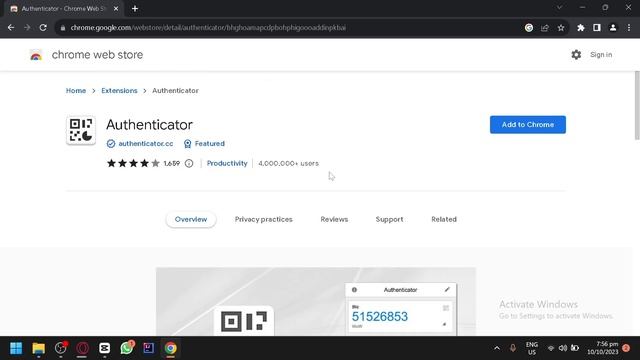Open the Productivity category link
The width and height of the screenshot is (640, 360).
(227, 163)
